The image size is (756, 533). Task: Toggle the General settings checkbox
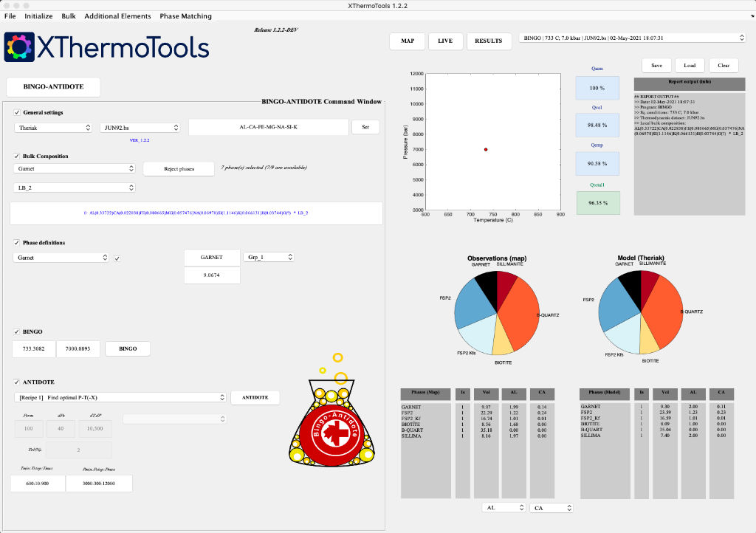click(x=17, y=112)
